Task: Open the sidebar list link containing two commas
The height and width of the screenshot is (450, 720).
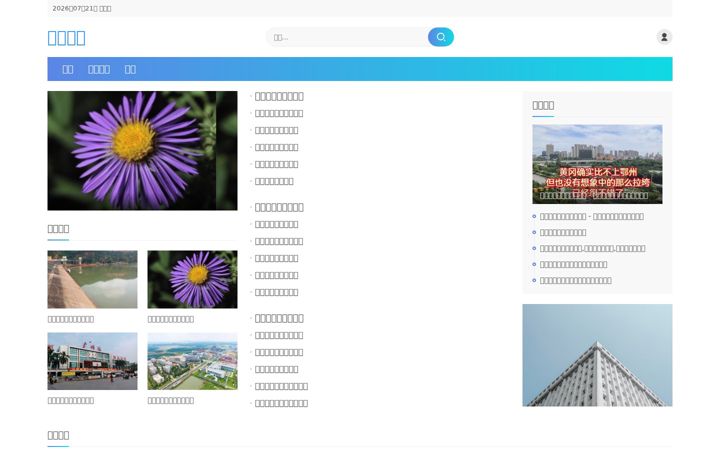Action: point(592,248)
